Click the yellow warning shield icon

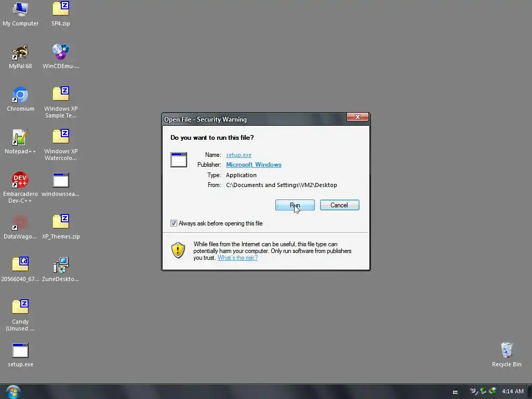(178, 250)
